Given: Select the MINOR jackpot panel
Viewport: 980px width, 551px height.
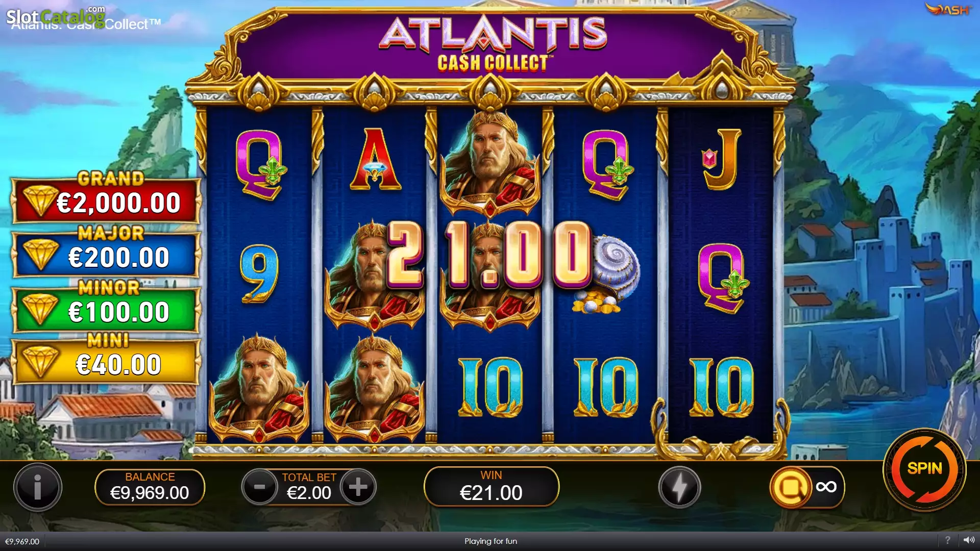Looking at the screenshot, I should [x=106, y=307].
